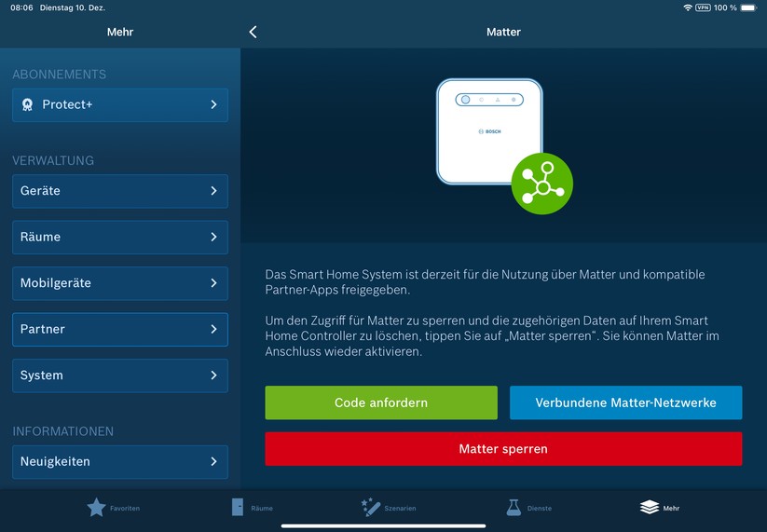This screenshot has width=767, height=532.
Task: Click the chevron on the Mobilgeräte row
Action: point(213,283)
